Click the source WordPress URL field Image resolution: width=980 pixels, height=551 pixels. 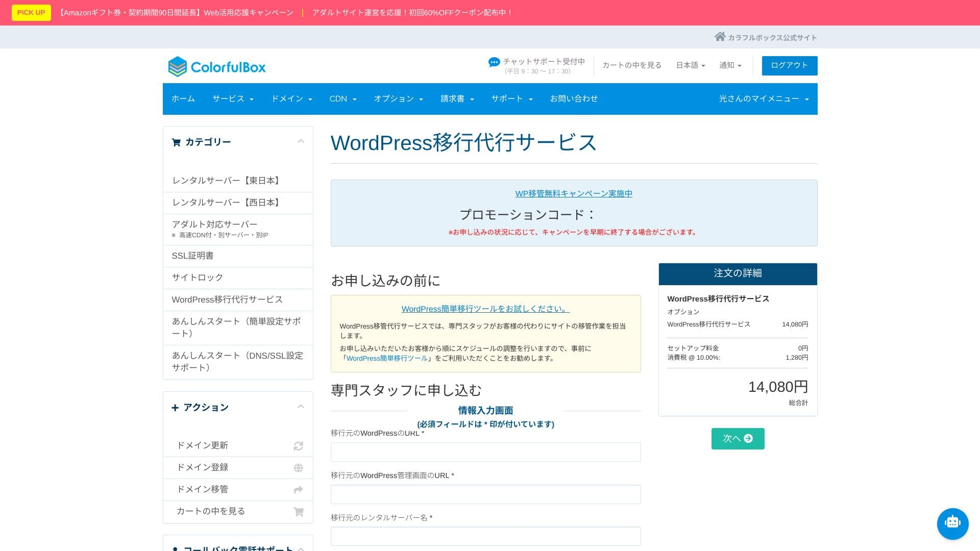[x=485, y=452]
